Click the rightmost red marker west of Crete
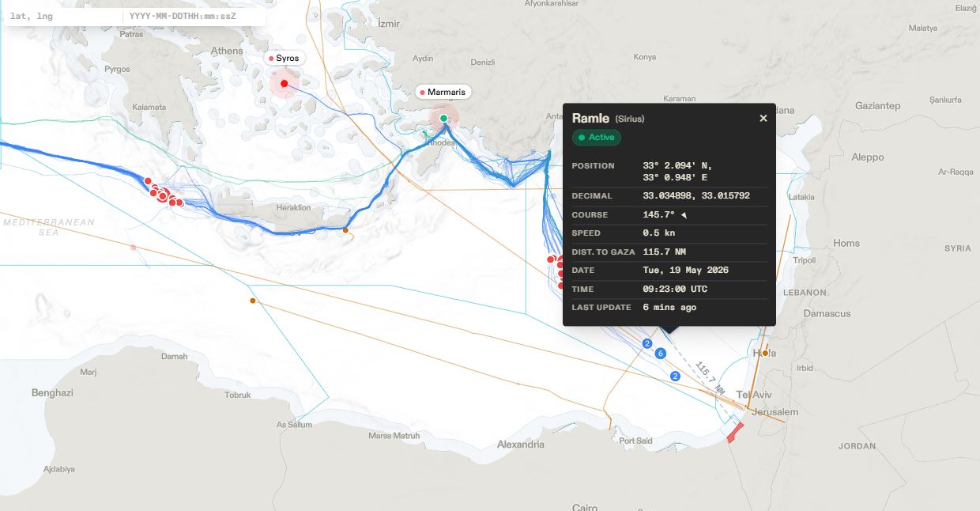980x511 pixels. point(179,203)
